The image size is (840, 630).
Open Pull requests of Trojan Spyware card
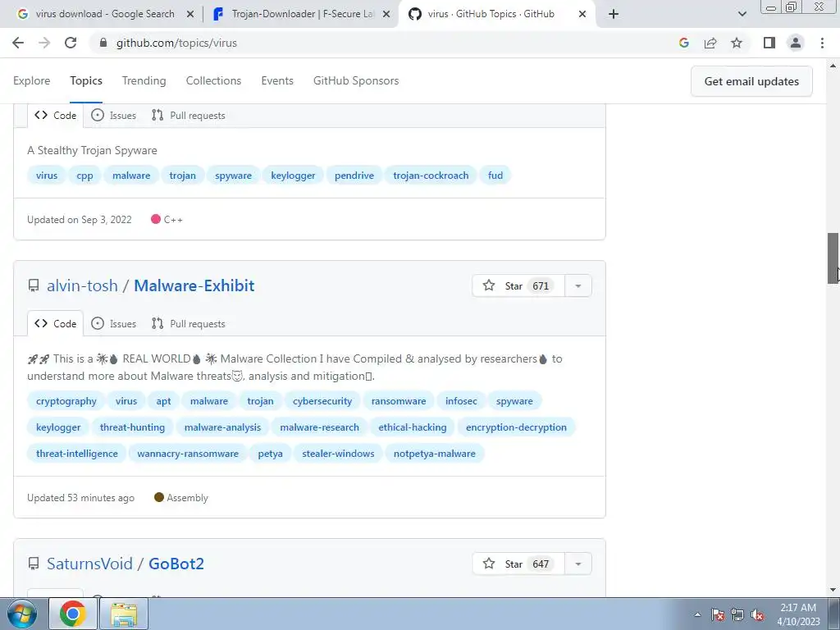188,115
